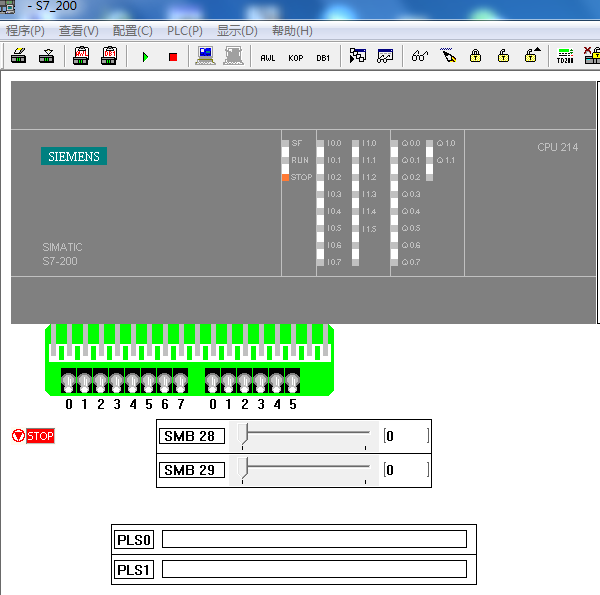This screenshot has height=595, width=600.
Task: Toggle input switch 1 of the second group
Action: [228, 381]
